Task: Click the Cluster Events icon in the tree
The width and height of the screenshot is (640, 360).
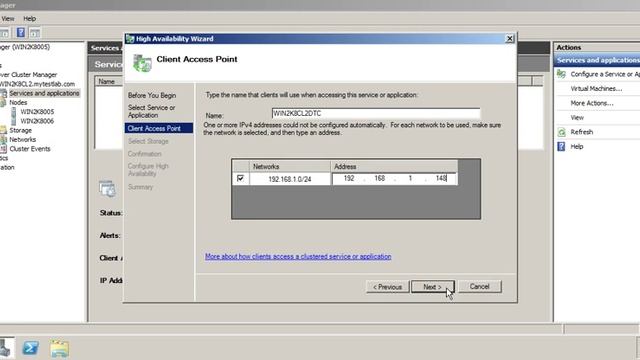Action: [x=3, y=149]
